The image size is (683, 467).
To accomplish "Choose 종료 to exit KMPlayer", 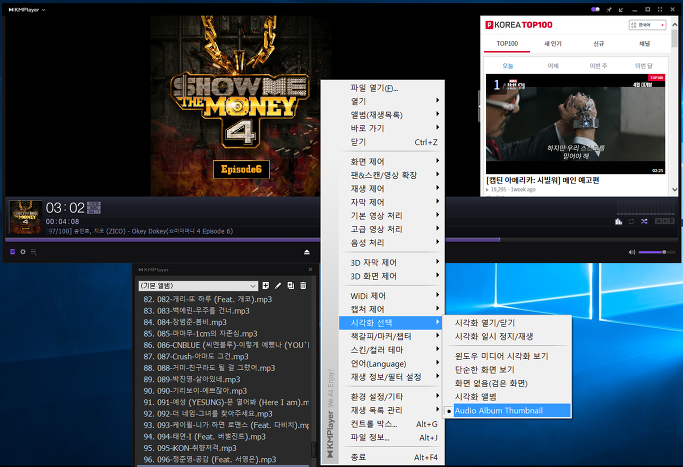I will [391, 457].
